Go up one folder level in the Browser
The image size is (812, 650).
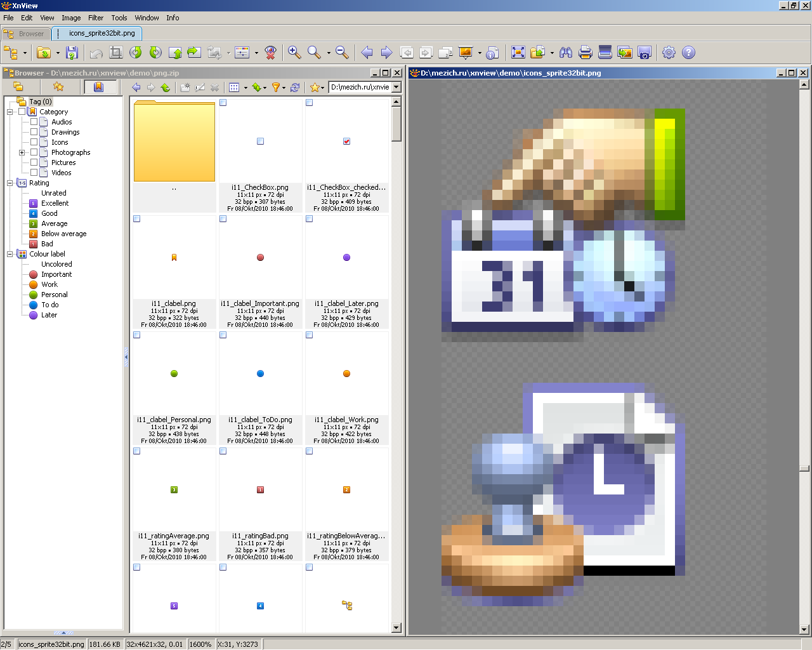[166, 88]
